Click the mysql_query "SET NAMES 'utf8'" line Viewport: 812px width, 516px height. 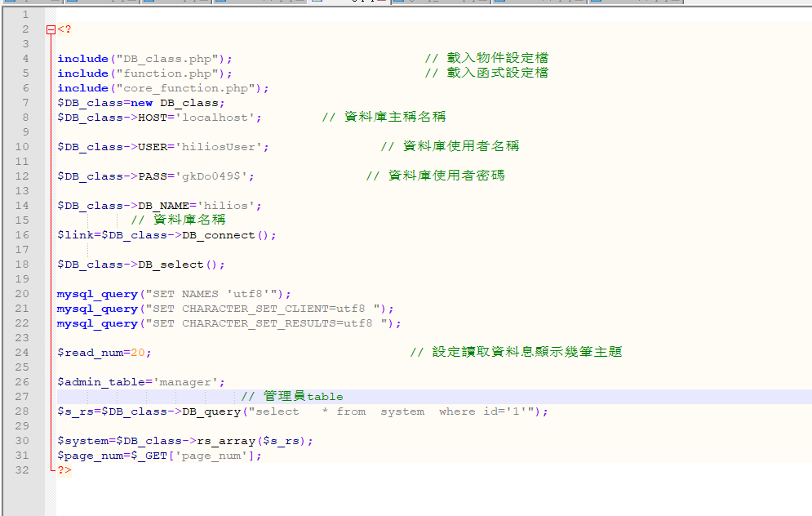[x=174, y=294]
